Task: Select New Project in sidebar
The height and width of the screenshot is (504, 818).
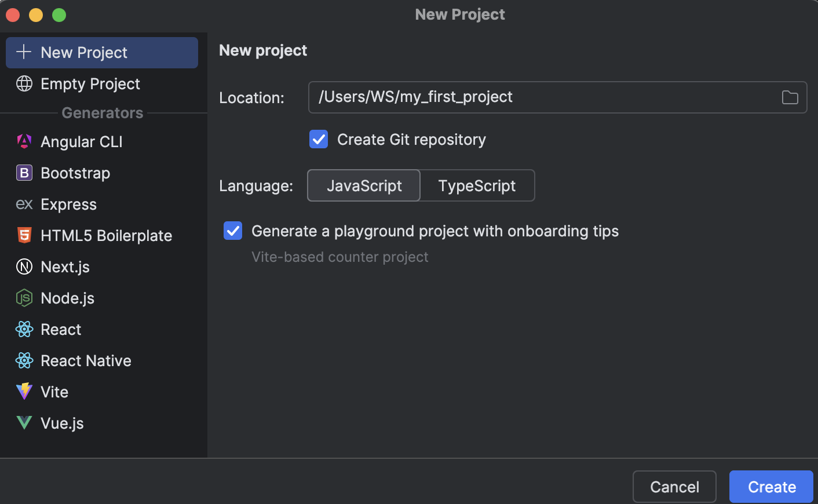Action: click(x=102, y=53)
